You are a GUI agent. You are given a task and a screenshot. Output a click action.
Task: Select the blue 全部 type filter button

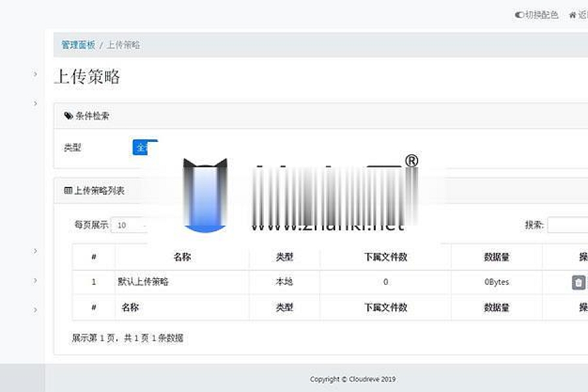[145, 148]
